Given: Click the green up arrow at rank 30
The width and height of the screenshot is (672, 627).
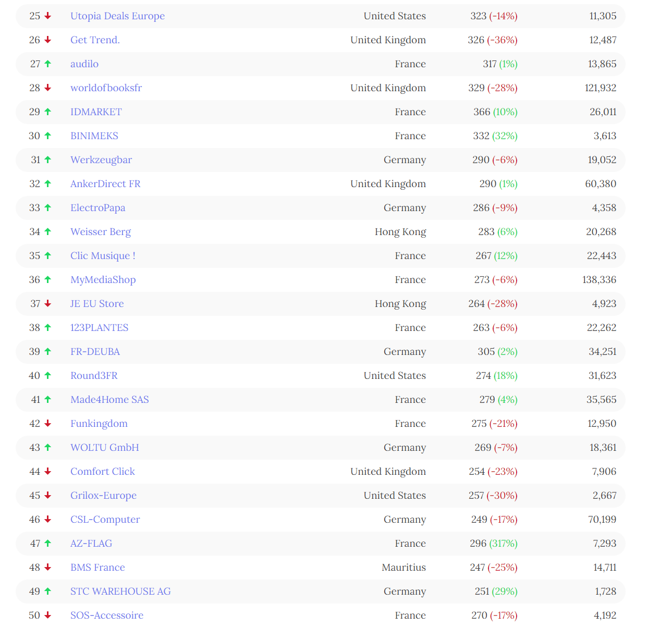Looking at the screenshot, I should (48, 136).
